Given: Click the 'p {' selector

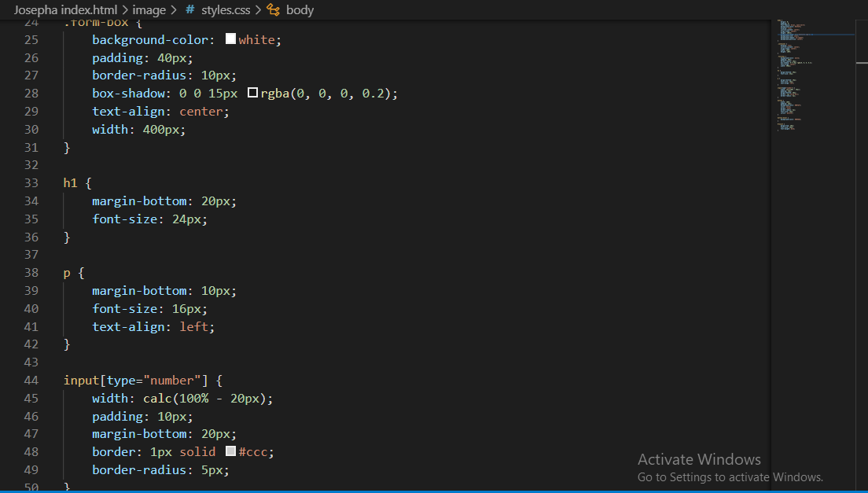Looking at the screenshot, I should click(74, 273).
